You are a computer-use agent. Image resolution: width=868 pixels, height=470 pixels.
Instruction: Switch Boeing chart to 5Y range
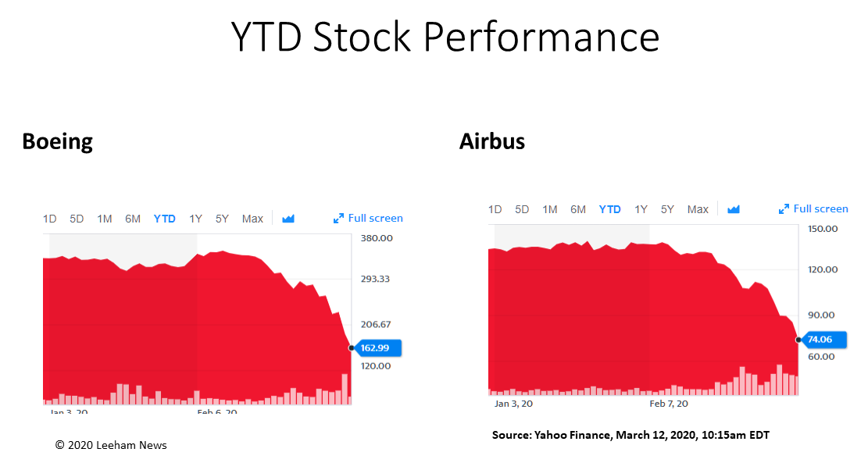click(222, 219)
